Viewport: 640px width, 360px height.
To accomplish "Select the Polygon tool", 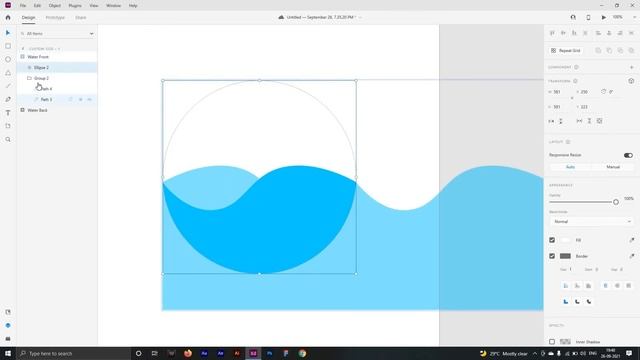I will pos(8,73).
